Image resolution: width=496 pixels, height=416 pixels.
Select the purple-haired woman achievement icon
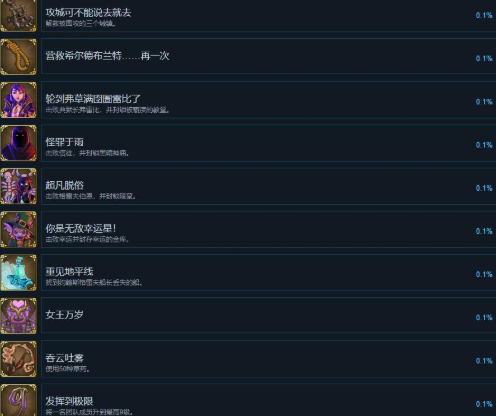pos(18,100)
